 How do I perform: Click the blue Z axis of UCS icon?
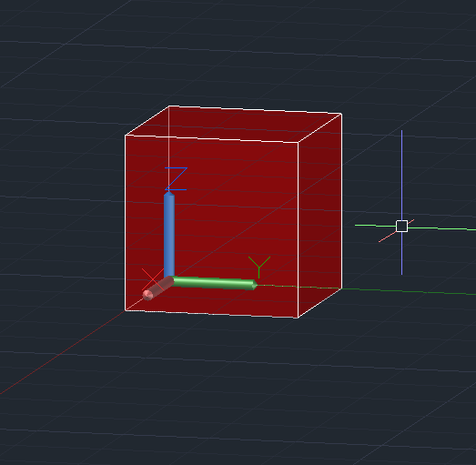pos(169,235)
